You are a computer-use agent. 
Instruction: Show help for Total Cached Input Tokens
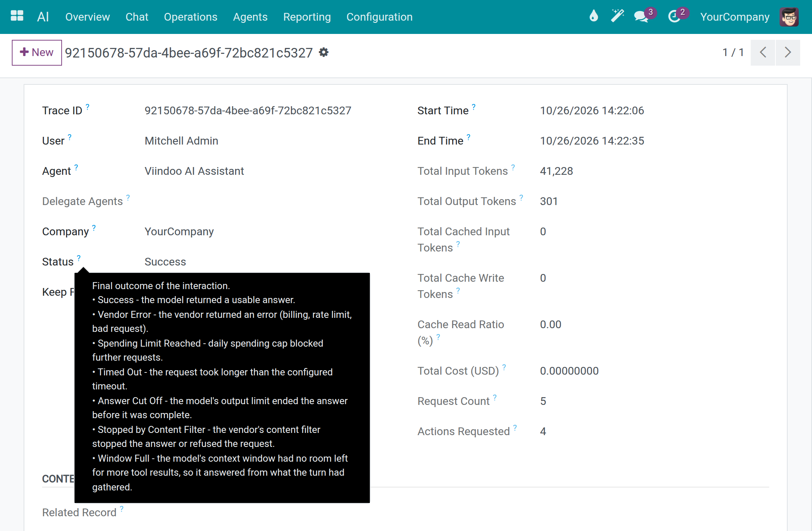(x=458, y=244)
